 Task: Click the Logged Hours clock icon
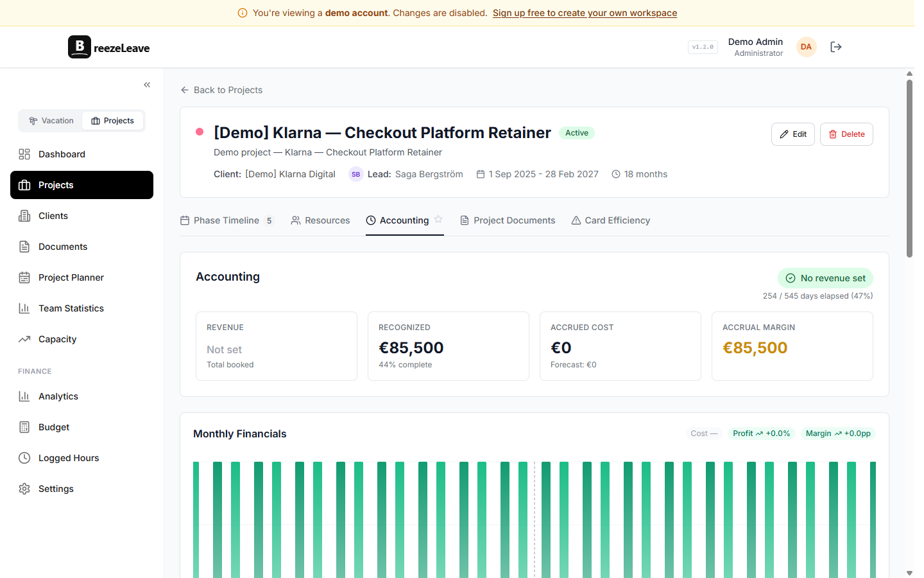[x=24, y=458]
